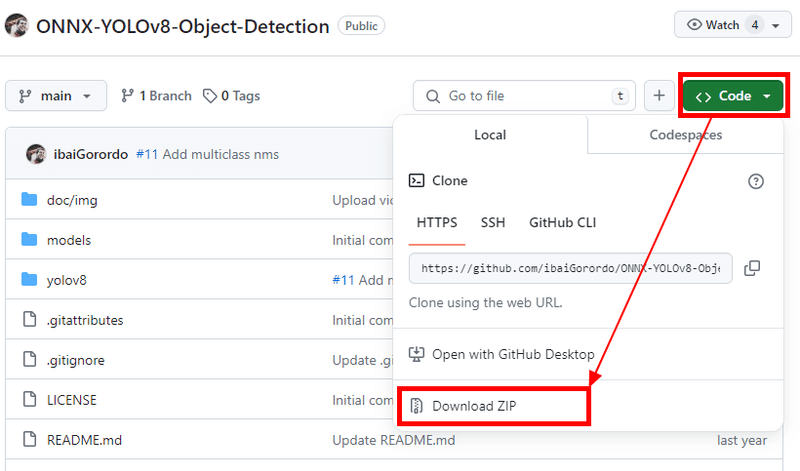Click the repository owner avatar in header

pos(16,26)
